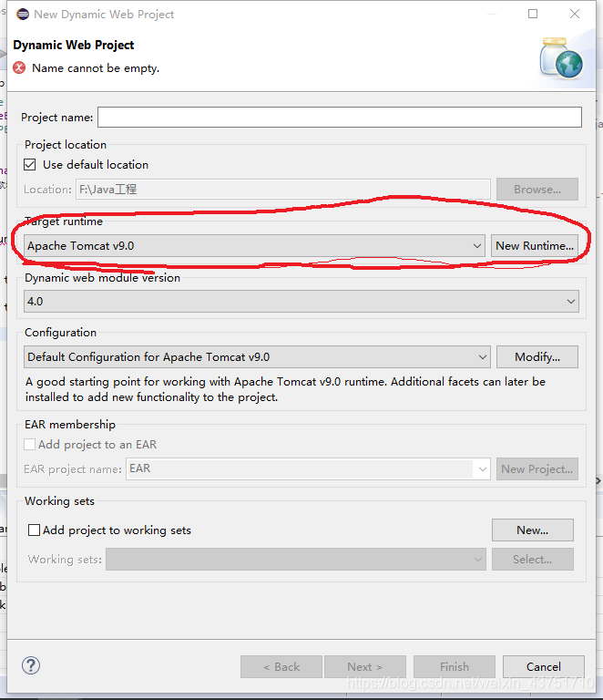
Task: Click the Configuration description text
Action: 285,389
